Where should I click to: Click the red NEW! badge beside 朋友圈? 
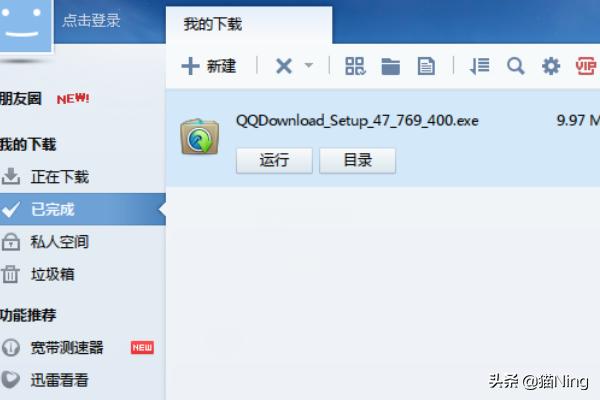click(73, 99)
